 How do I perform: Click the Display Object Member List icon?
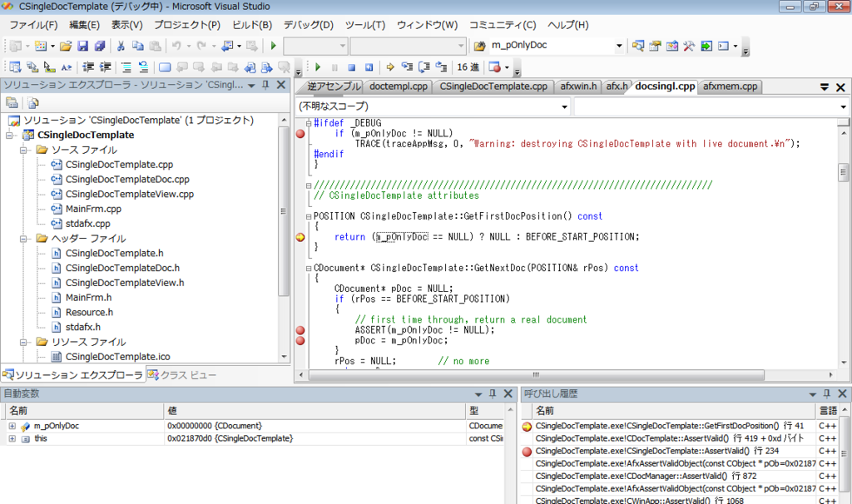click(x=15, y=67)
